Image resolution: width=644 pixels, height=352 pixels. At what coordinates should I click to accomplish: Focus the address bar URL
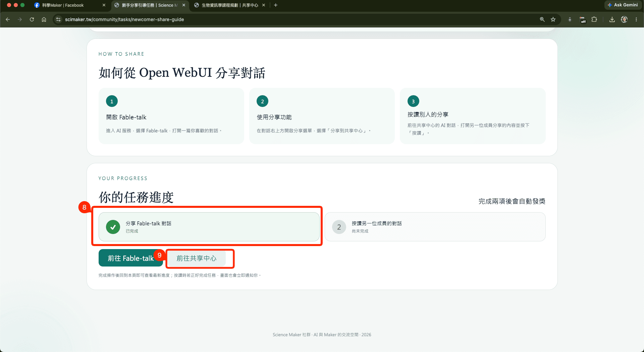point(124,19)
